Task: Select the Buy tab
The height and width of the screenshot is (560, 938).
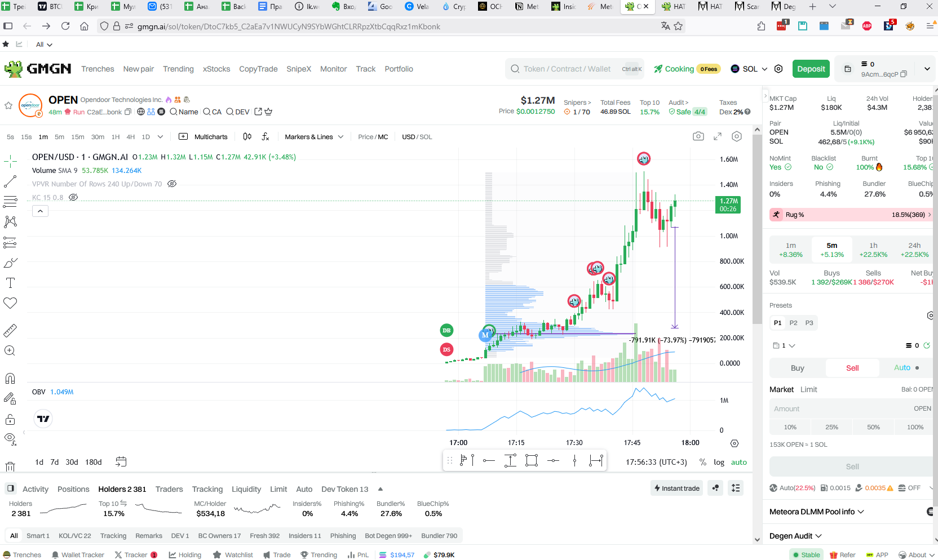Action: tap(797, 368)
